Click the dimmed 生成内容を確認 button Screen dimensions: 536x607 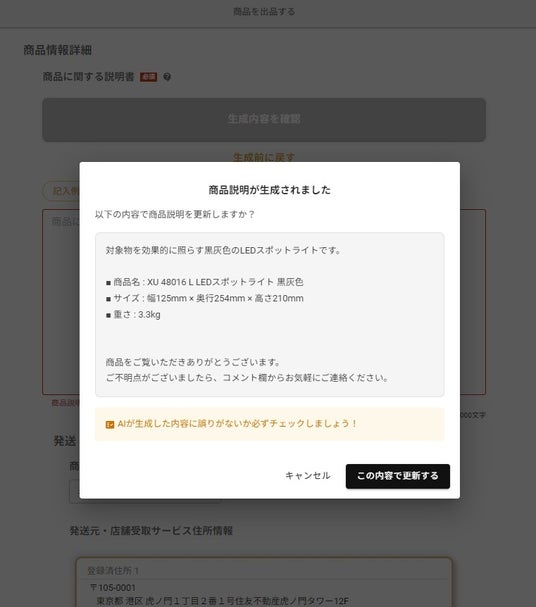(264, 119)
